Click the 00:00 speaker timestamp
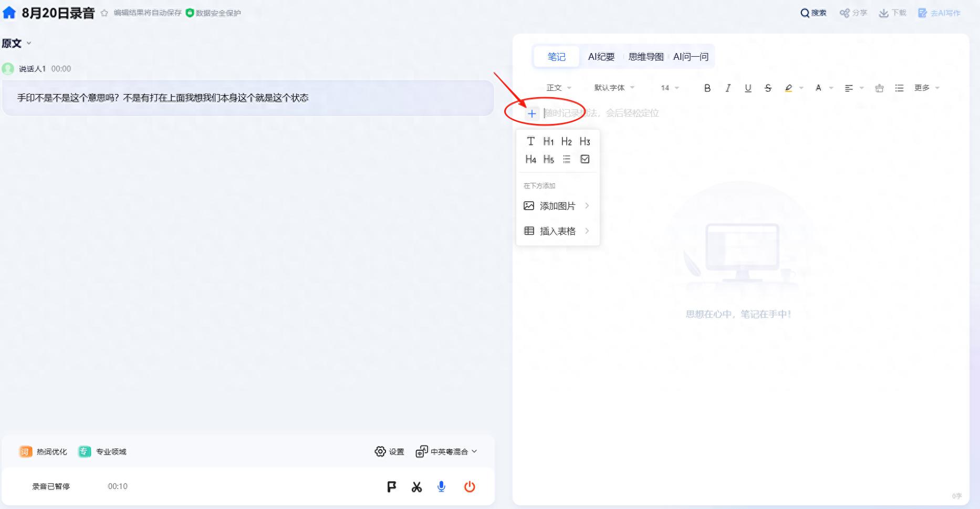 [61, 69]
